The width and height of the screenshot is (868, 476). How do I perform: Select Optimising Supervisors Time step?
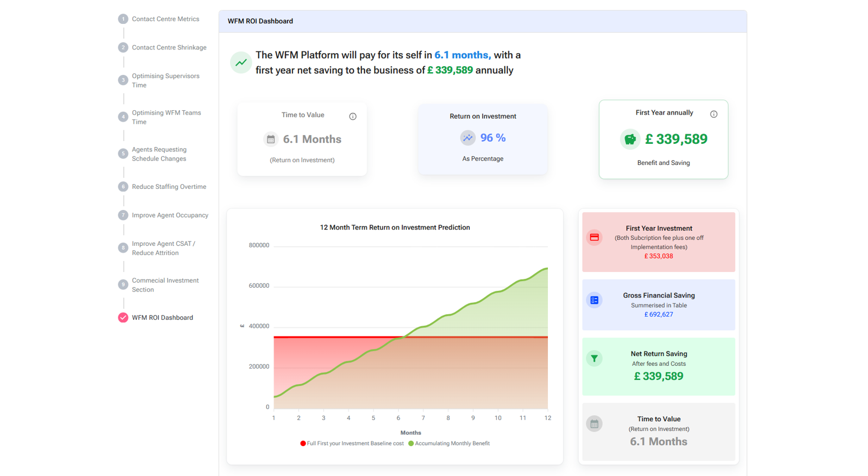click(x=165, y=80)
